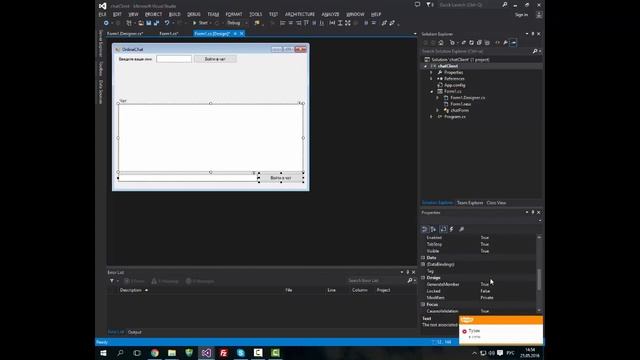This screenshot has width=640, height=360.
Task: Click the Visual Studio icon in Windows taskbar
Action: coord(207,353)
